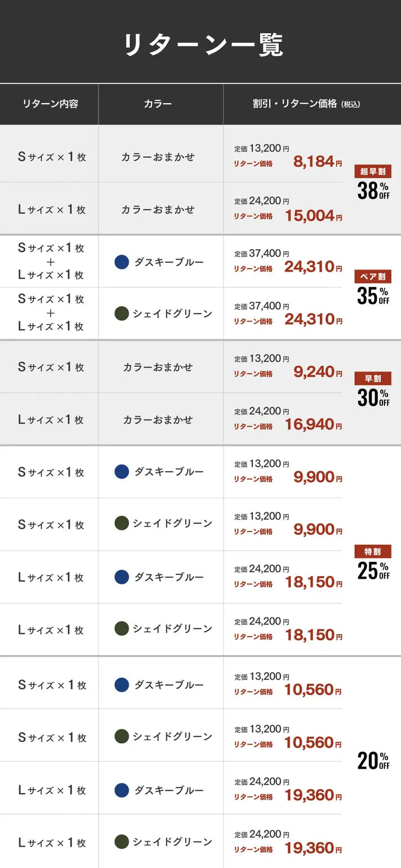
Task: Click the 20% OFF discount label
Action: point(373,761)
